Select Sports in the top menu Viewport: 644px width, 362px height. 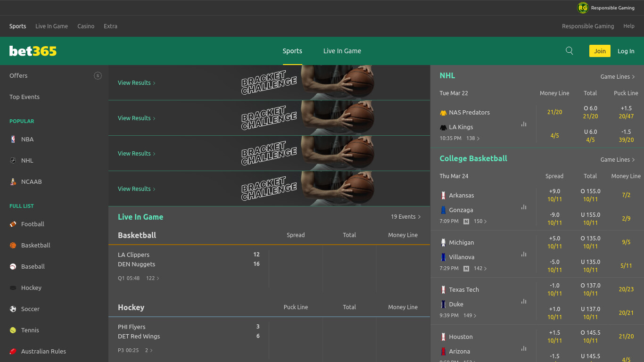(18, 26)
